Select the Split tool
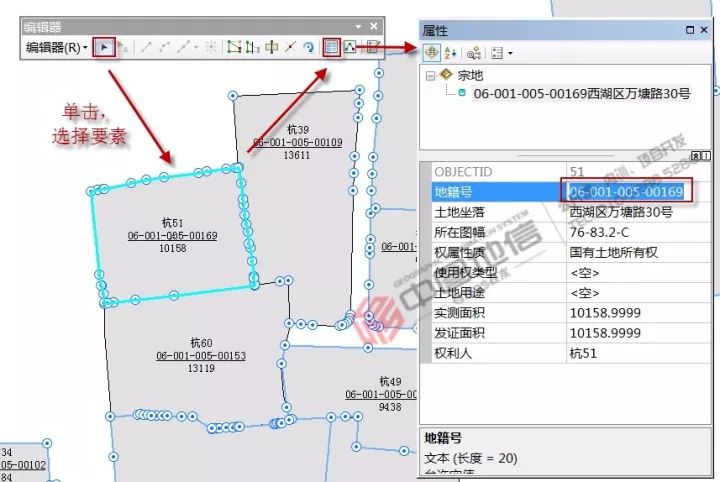The width and height of the screenshot is (720, 482). point(290,47)
